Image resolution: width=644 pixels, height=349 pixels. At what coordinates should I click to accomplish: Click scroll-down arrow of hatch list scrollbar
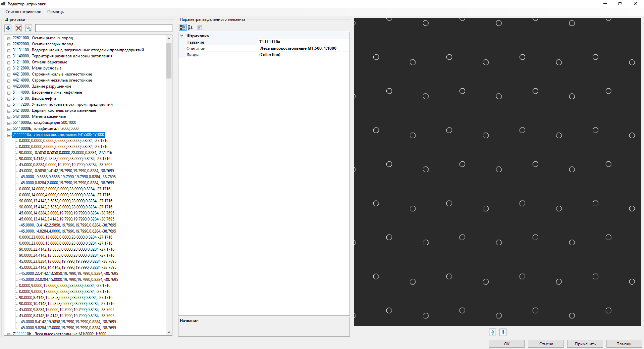[x=169, y=332]
